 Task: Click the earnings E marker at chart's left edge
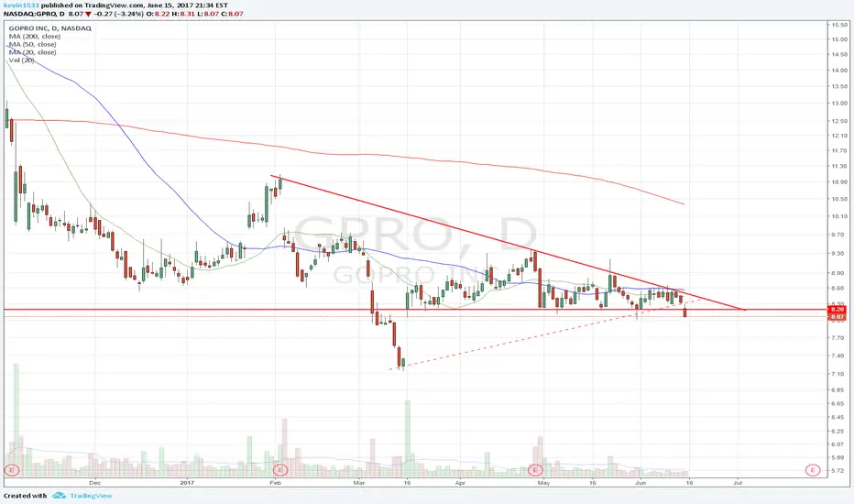[11, 470]
